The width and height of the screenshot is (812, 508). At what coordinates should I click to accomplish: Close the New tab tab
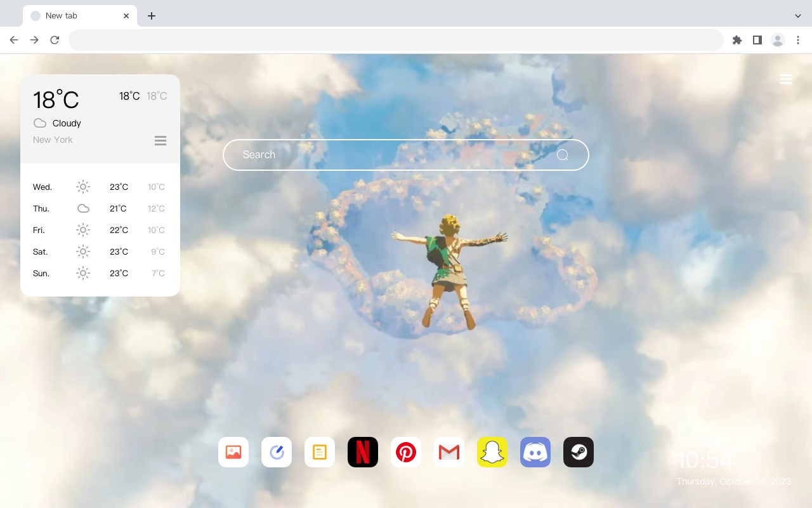127,16
